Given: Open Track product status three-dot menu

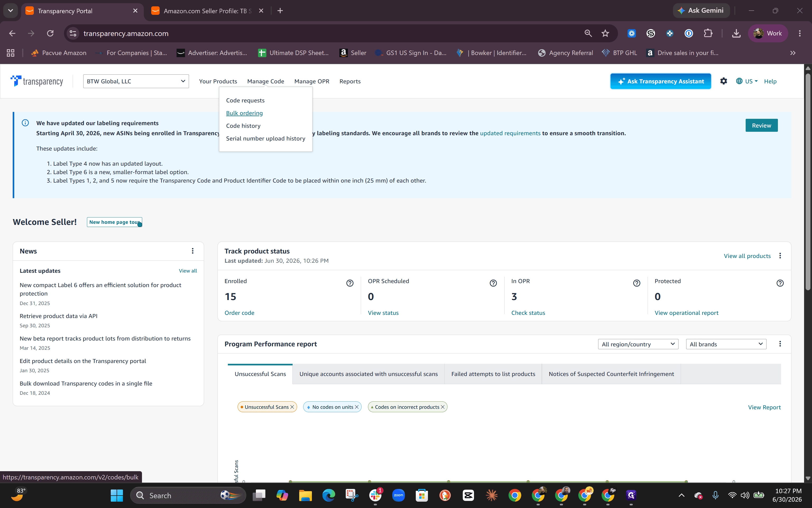Looking at the screenshot, I should pyautogui.click(x=780, y=256).
